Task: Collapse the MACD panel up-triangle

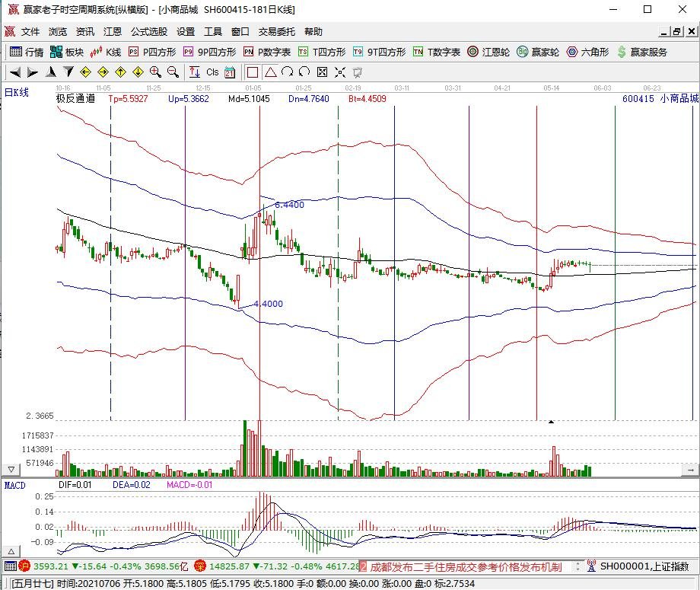Action: pyautogui.click(x=11, y=551)
